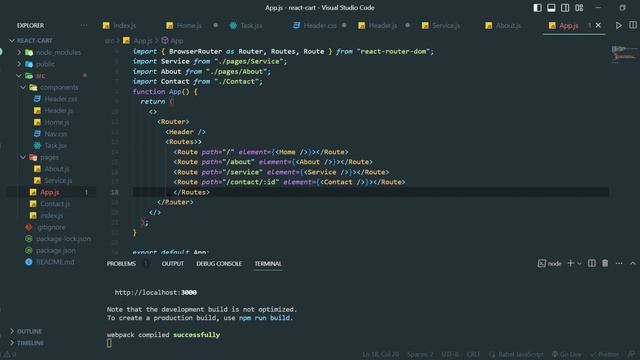Collapse the pages folder

pos(23,157)
